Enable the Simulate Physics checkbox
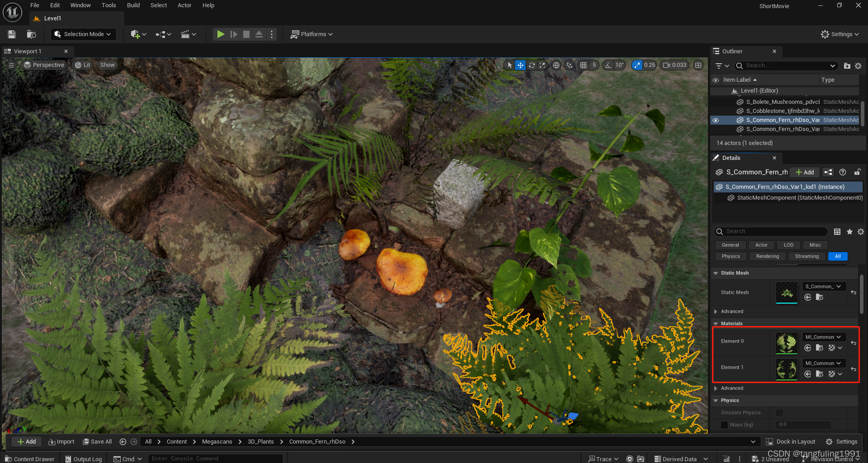This screenshot has width=868, height=463. pyautogui.click(x=779, y=413)
